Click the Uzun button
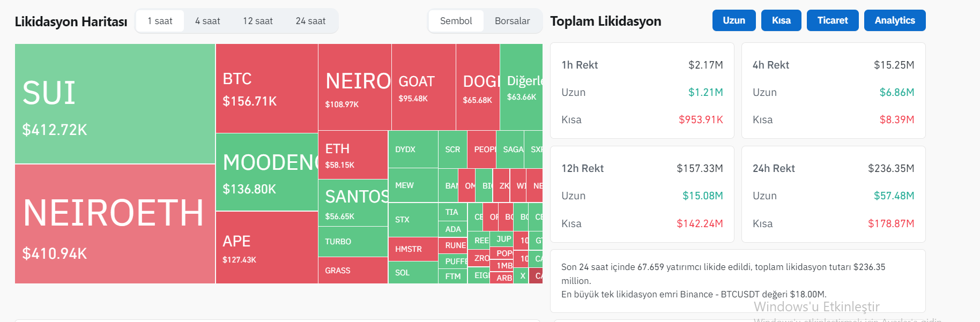The image size is (980, 322). [733, 20]
